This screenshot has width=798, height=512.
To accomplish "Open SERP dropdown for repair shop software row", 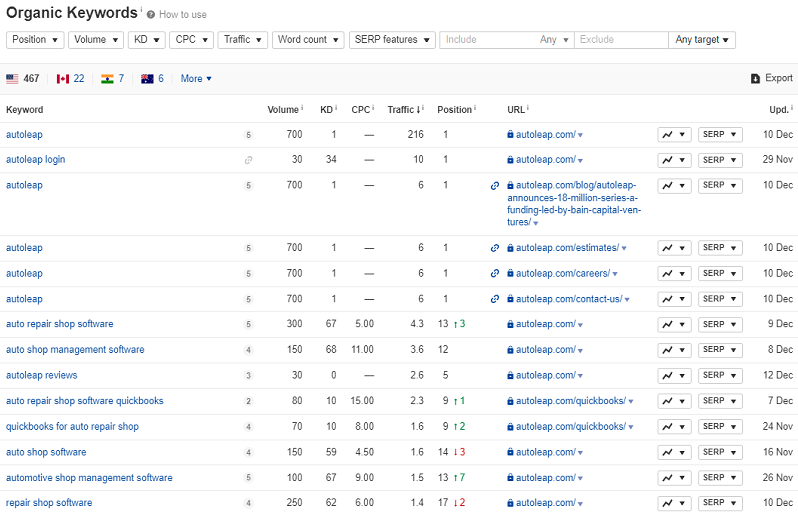I will coord(720,503).
